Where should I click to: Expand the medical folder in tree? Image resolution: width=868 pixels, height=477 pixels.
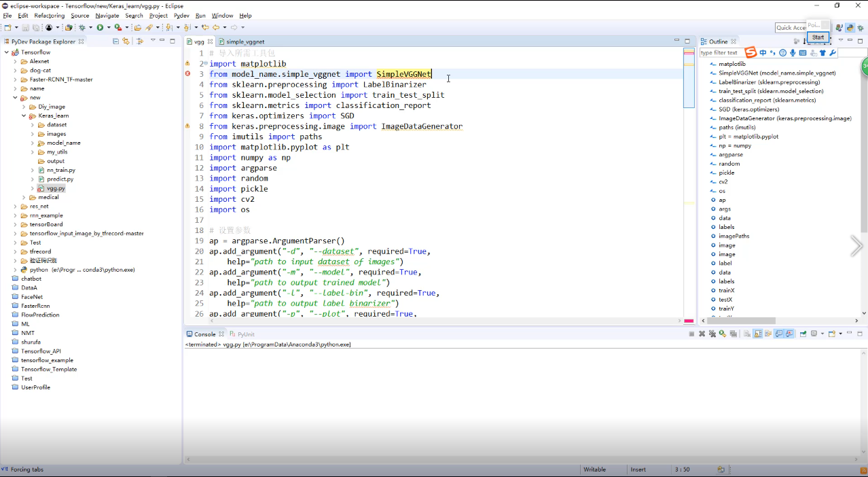pos(24,197)
